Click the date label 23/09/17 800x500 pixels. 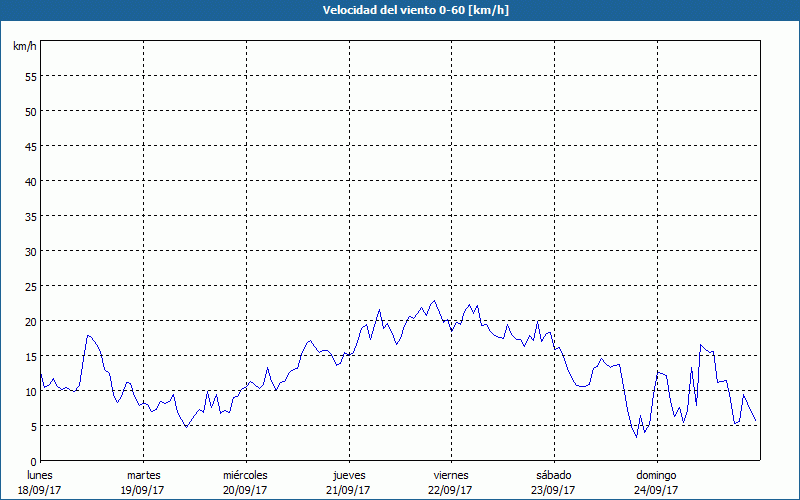(553, 490)
